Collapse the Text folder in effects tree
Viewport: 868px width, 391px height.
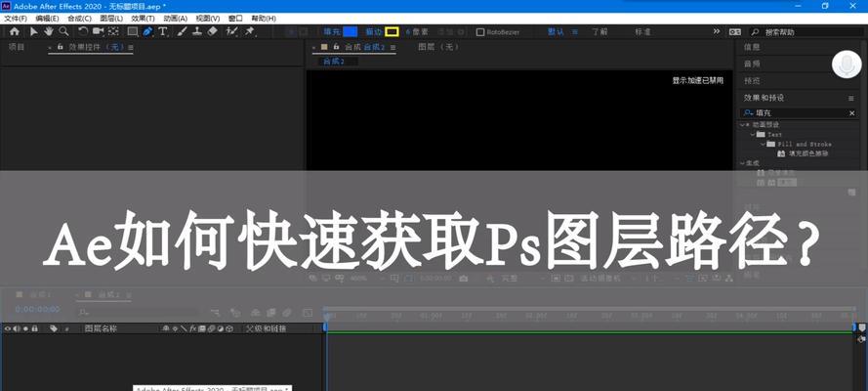pyautogui.click(x=753, y=134)
